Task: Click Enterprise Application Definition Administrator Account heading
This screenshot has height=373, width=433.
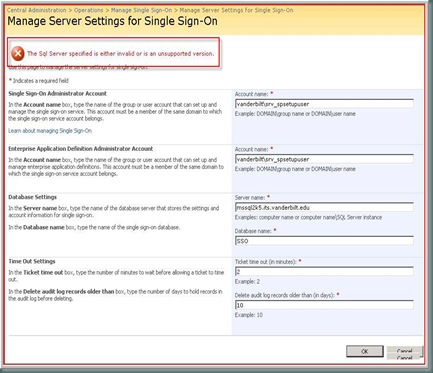Action: coord(81,149)
